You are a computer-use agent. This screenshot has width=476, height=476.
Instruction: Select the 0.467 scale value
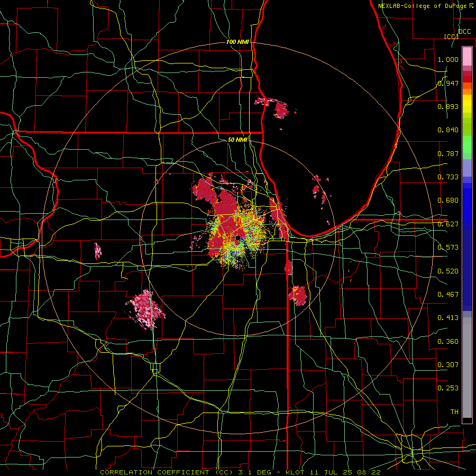(448, 295)
